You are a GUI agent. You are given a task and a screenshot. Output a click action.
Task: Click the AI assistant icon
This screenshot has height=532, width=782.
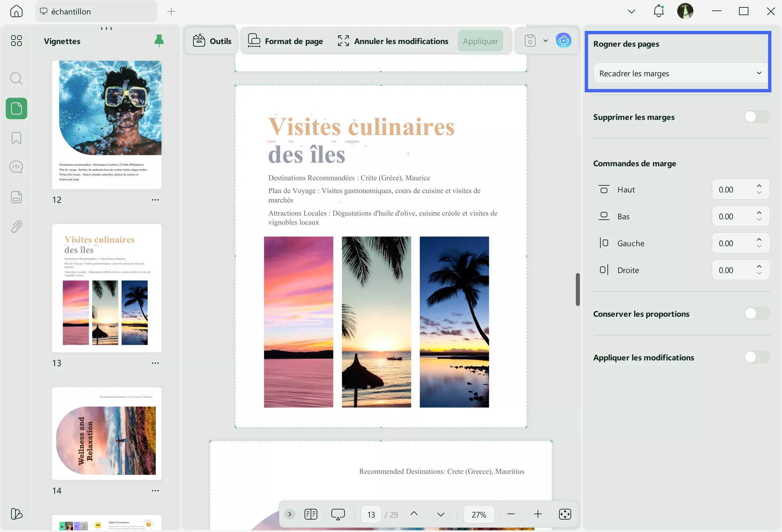(563, 40)
